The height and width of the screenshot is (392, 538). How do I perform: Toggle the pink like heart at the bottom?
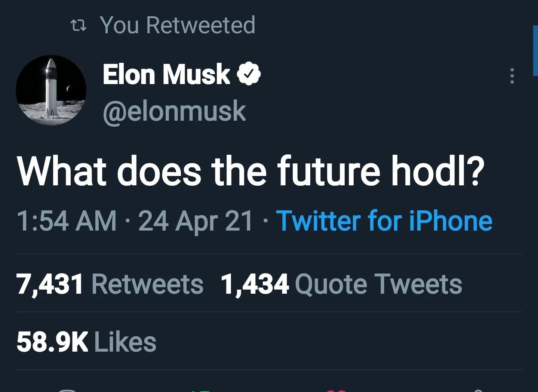335,390
